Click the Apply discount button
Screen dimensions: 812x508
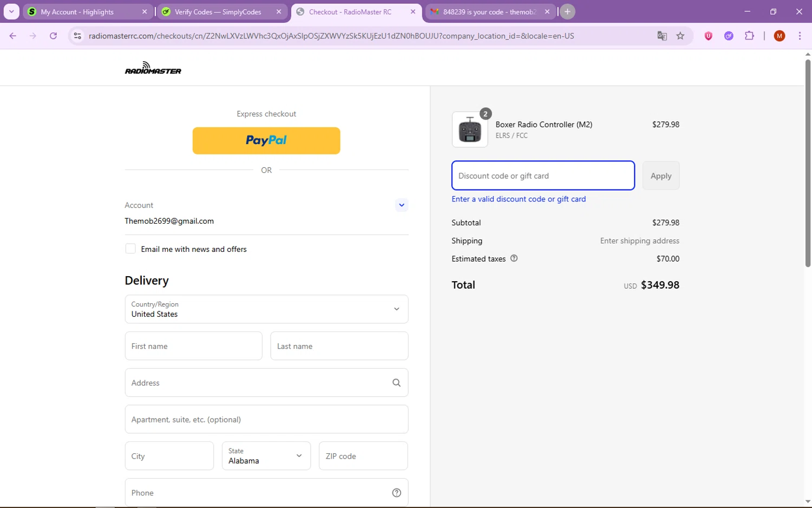(661, 176)
